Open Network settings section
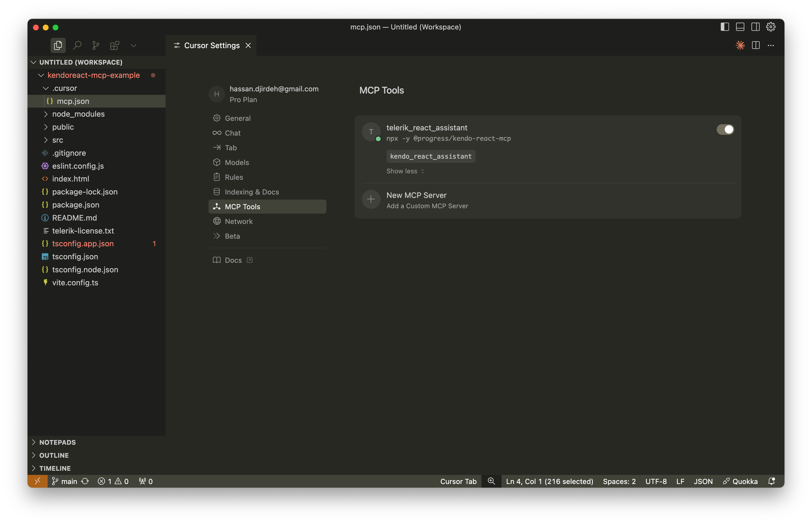 (267, 221)
